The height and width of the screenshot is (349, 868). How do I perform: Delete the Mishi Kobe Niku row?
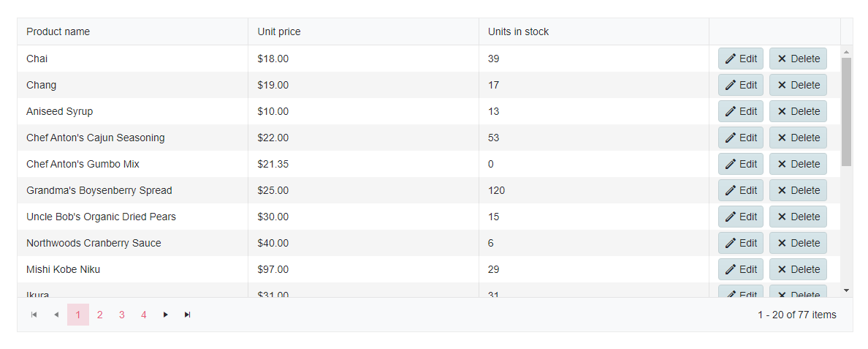[799, 269]
